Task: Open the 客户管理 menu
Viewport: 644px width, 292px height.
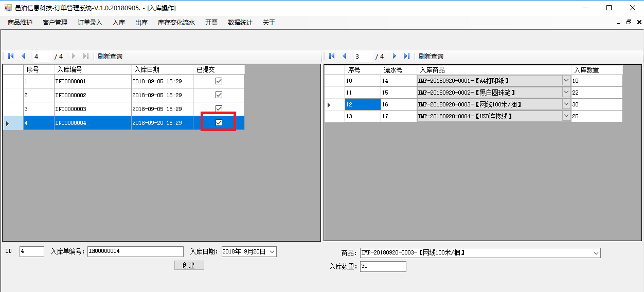Action: 55,23
